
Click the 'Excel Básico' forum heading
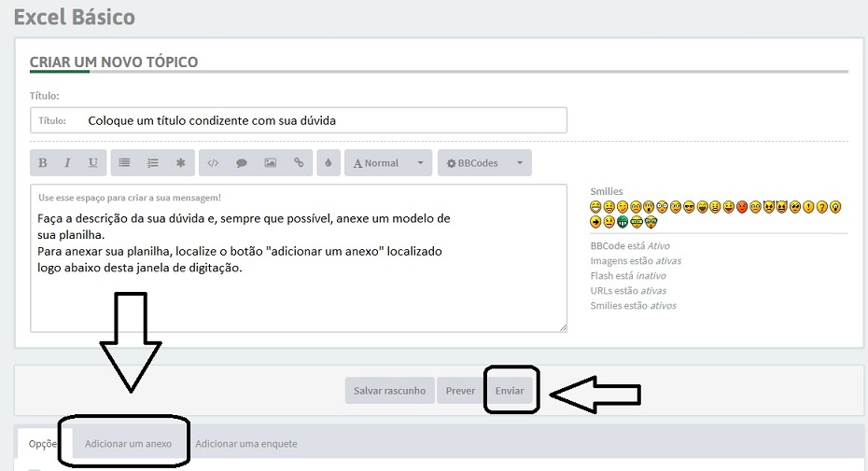[x=74, y=17]
